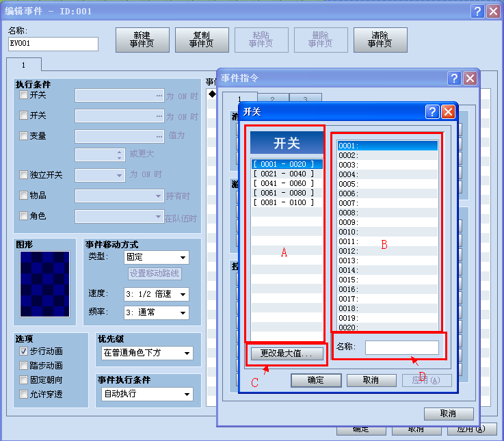Viewport: 504px width, 441px height.
Task: Click event 名称 field EV001
Action: coord(53,44)
